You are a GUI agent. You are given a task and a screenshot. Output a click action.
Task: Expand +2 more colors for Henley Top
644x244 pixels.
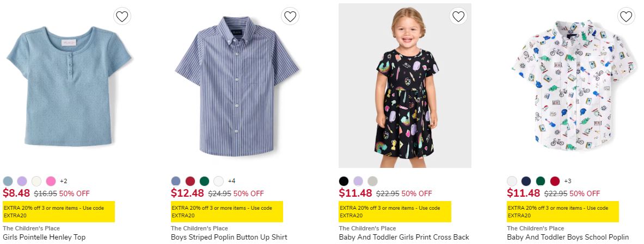pyautogui.click(x=64, y=181)
